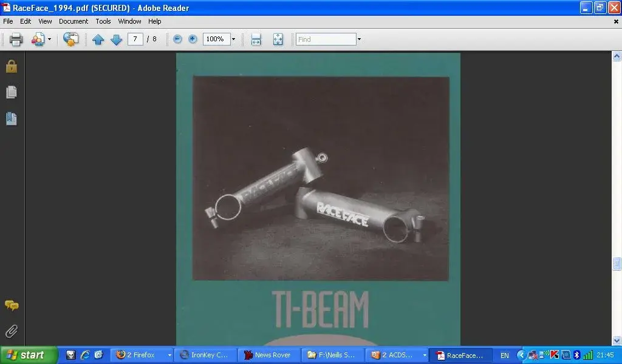Click the Outlook Express quick launch icon
The image size is (622, 364).
pyautogui.click(x=98, y=355)
